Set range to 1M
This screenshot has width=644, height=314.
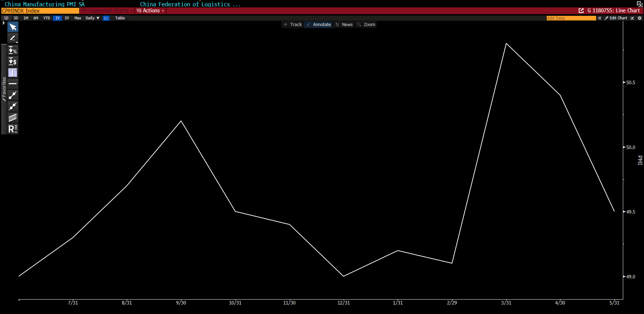26,18
